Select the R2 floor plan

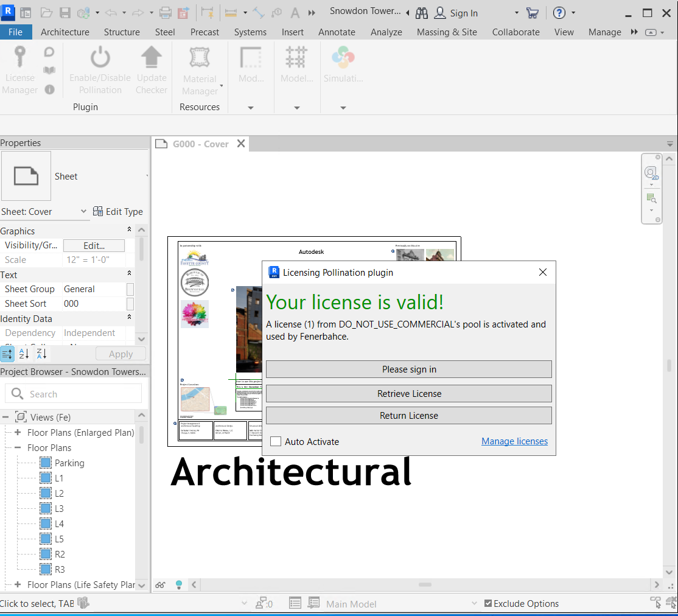(60, 554)
